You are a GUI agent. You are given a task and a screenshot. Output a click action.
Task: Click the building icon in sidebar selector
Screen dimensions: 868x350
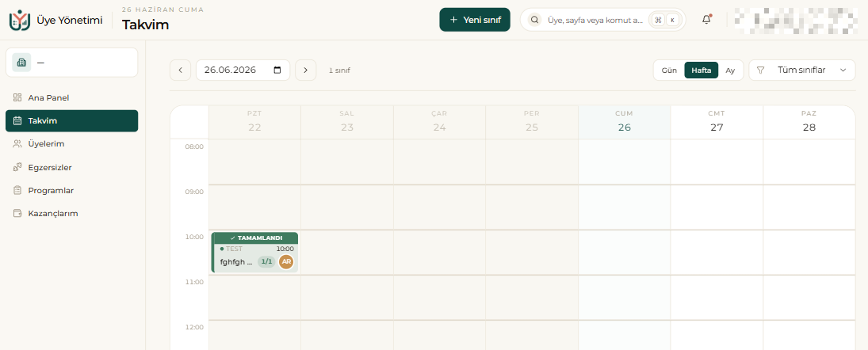point(21,63)
